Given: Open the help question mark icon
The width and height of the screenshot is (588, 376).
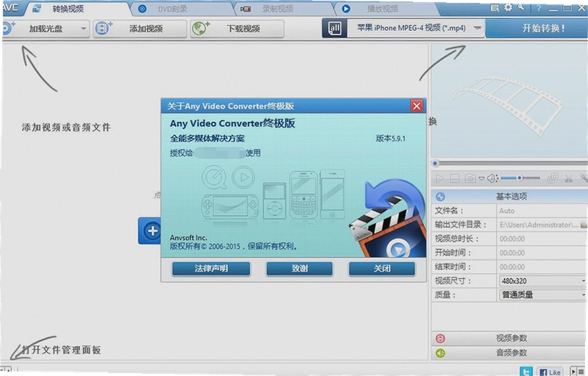Looking at the screenshot, I should pos(538,8).
